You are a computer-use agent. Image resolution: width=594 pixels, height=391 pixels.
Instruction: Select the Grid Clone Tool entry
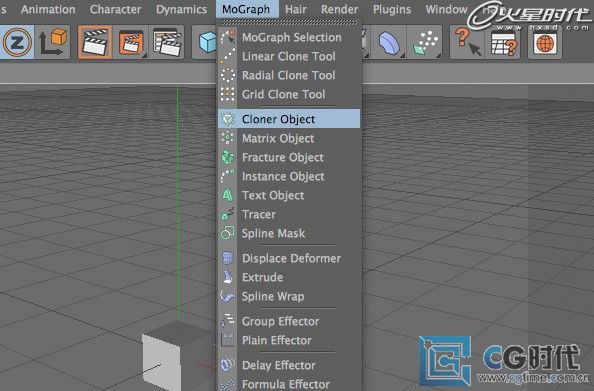(289, 94)
